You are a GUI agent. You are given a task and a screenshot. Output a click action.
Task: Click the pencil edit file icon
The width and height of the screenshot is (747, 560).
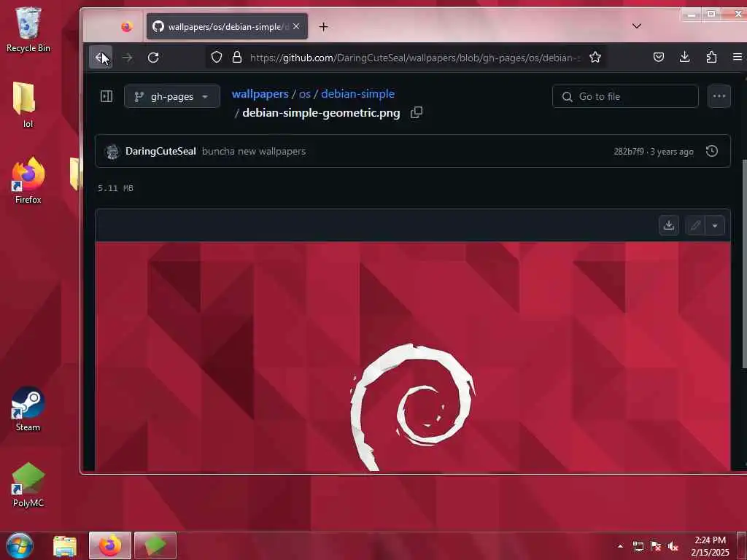(x=695, y=225)
